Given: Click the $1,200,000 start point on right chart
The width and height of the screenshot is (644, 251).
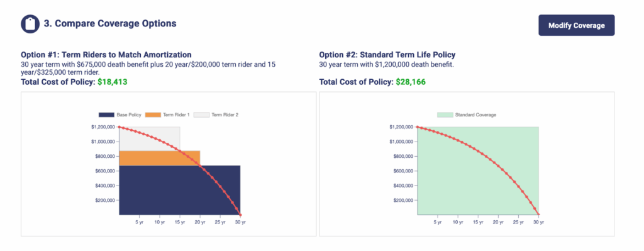Looking at the screenshot, I should [418, 127].
